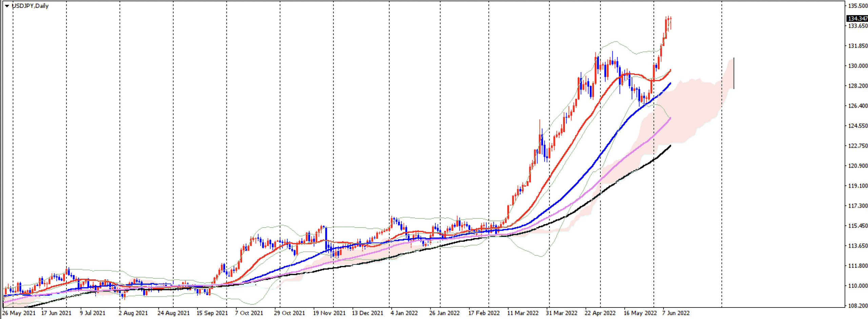Click the 29 Oct 2021 date label
This screenshot has height=319, width=868.
click(x=290, y=313)
